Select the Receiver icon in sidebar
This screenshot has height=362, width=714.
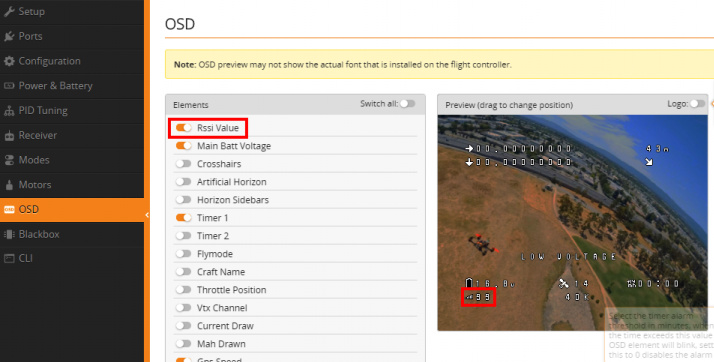tap(9, 135)
